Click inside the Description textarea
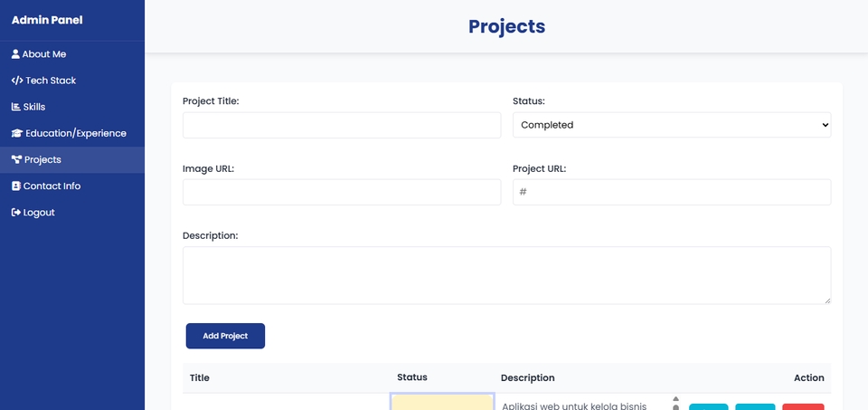Screen dimensions: 868x410 coord(506,275)
